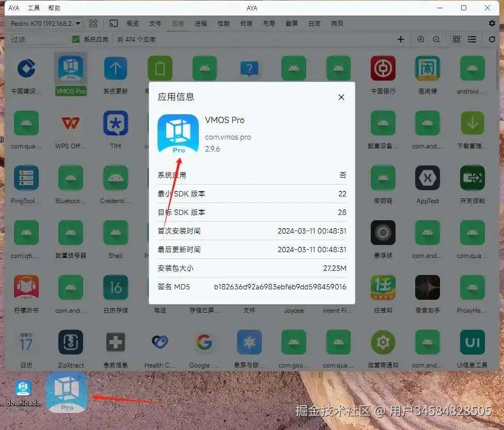This screenshot has height=430, width=504.
Task: Switch to grid view icon
Action: tap(456, 39)
